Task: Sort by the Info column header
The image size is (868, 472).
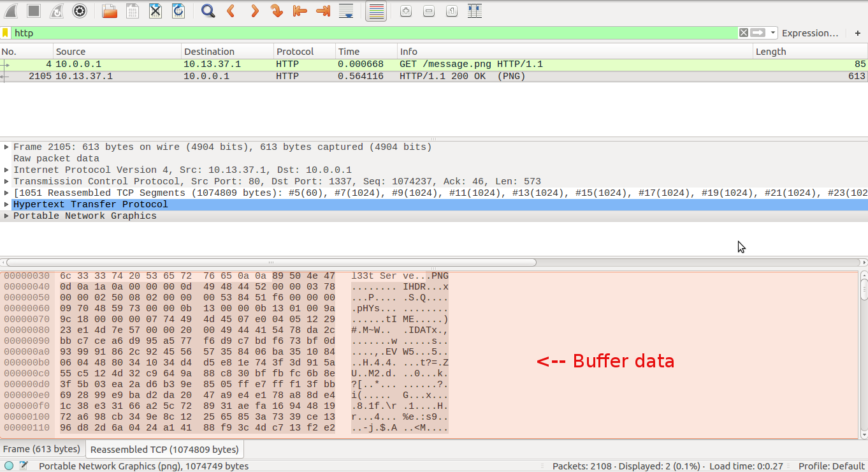Action: (x=575, y=52)
